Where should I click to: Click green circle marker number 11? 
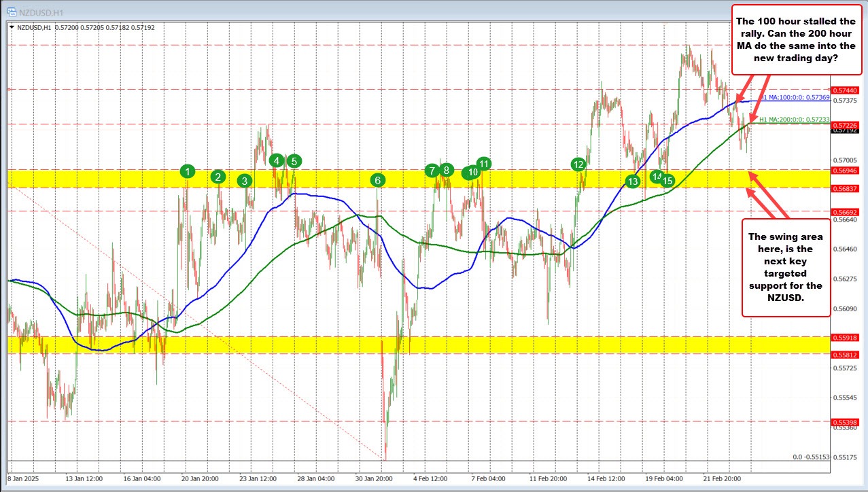pyautogui.click(x=483, y=163)
